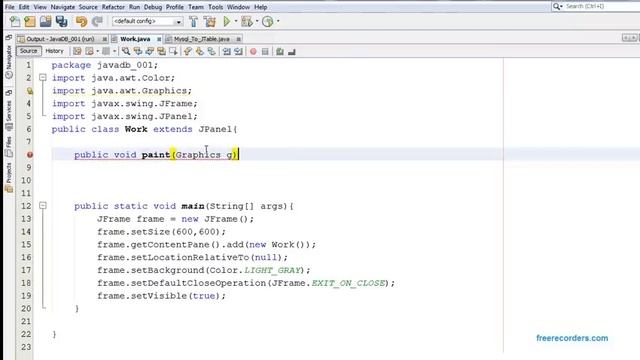Open the Profile Project dropdown arrow
Image resolution: width=640 pixels, height=360 pixels.
(278, 21)
